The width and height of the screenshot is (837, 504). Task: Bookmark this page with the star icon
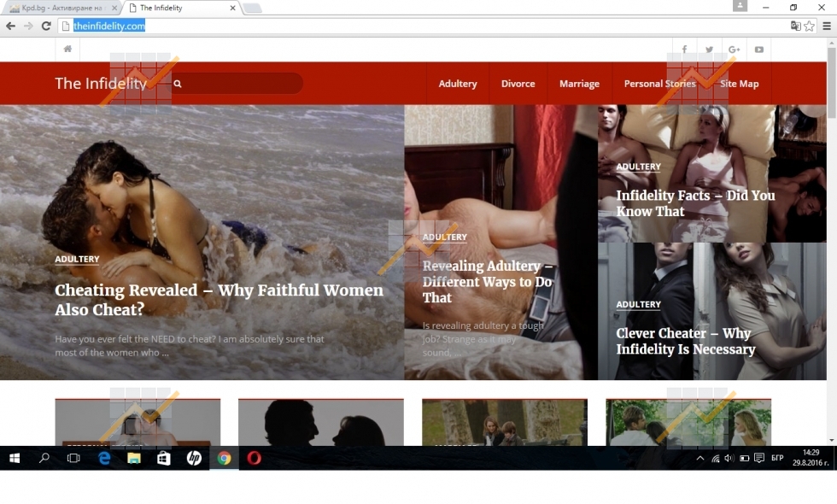click(810, 26)
